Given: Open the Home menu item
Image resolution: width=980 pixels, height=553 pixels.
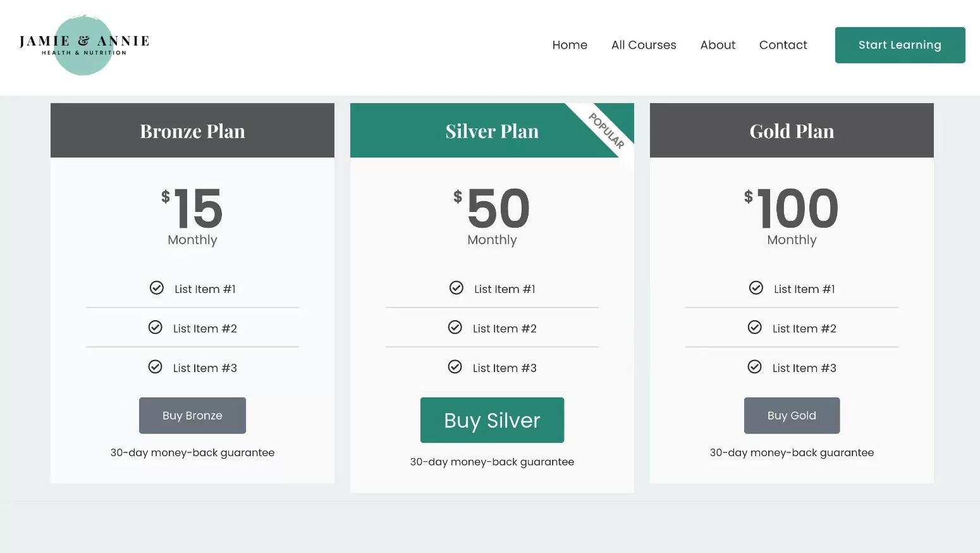Looking at the screenshot, I should tap(570, 45).
